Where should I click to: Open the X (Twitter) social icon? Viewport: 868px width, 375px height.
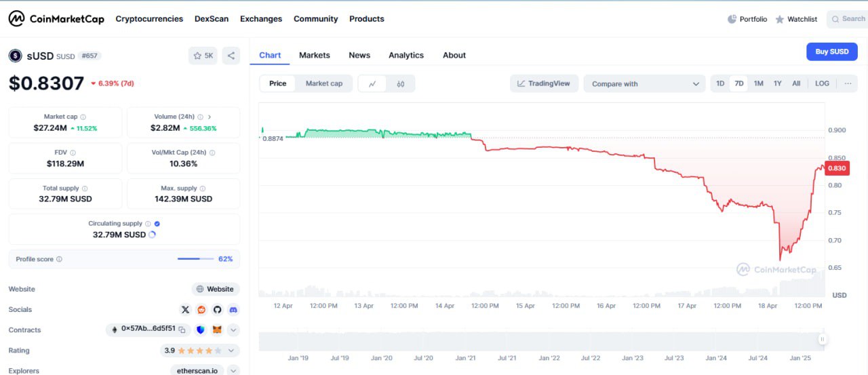point(185,309)
